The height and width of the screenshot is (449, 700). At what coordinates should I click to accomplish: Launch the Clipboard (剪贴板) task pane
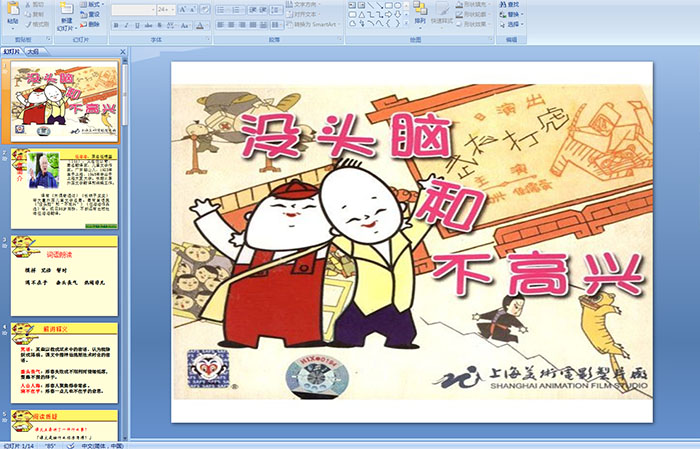pyautogui.click(x=49, y=40)
